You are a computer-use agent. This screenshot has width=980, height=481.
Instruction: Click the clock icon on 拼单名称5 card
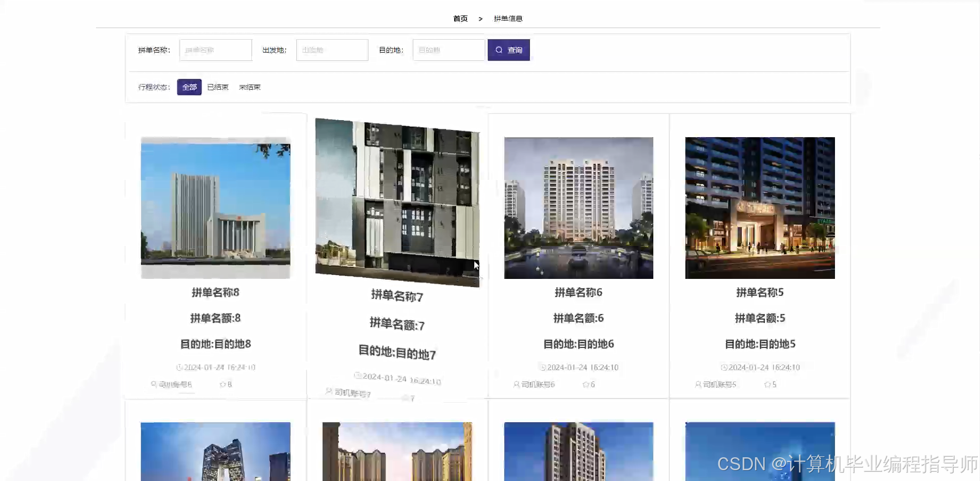(723, 367)
